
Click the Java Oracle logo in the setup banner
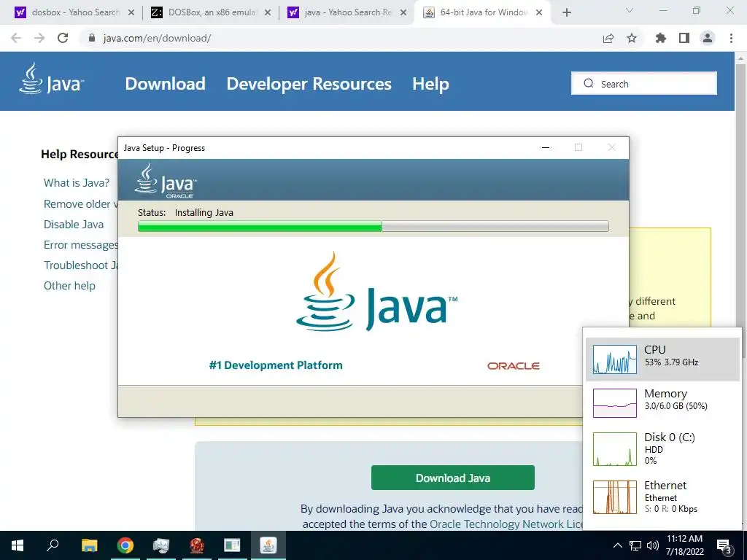coord(166,181)
